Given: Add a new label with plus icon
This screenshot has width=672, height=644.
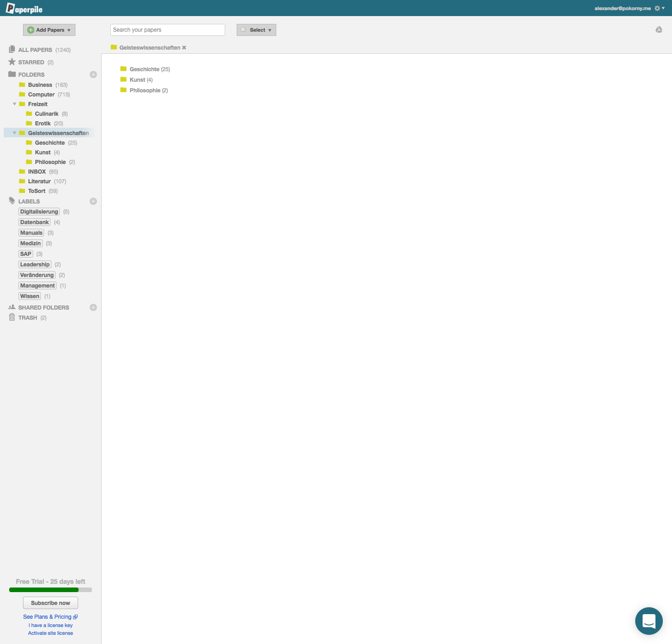Looking at the screenshot, I should 93,201.
